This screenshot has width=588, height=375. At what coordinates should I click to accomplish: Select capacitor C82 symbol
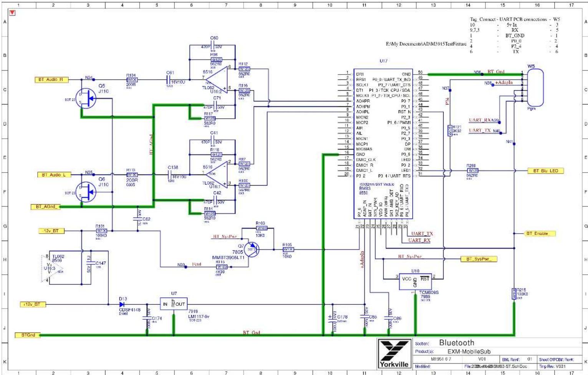pos(138,219)
